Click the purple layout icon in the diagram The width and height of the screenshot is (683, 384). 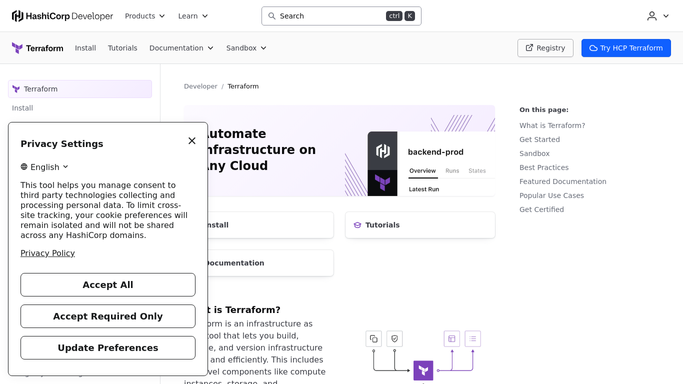point(452,339)
